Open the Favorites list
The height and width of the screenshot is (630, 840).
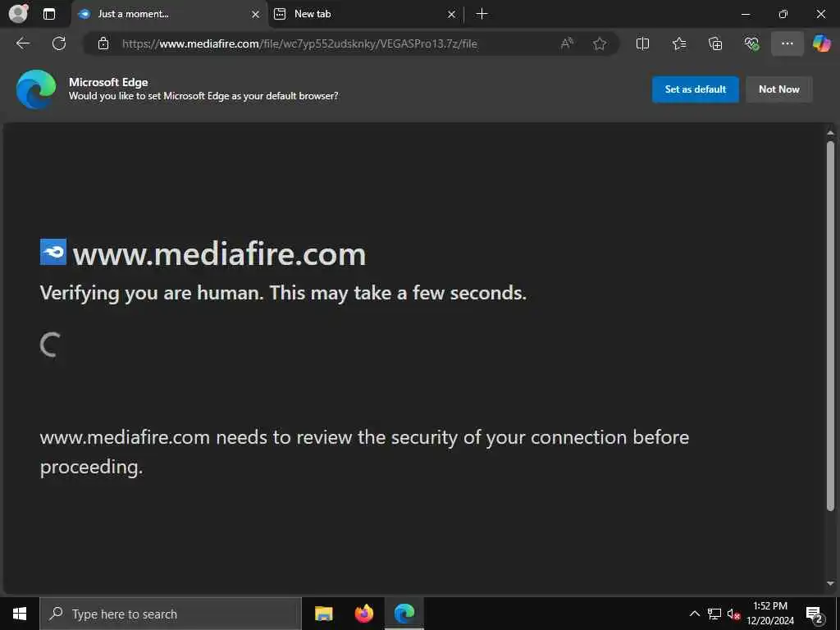[678, 43]
